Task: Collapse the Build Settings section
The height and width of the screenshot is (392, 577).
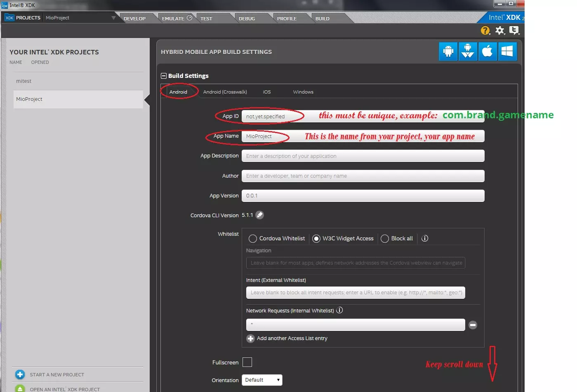Action: coord(164,76)
